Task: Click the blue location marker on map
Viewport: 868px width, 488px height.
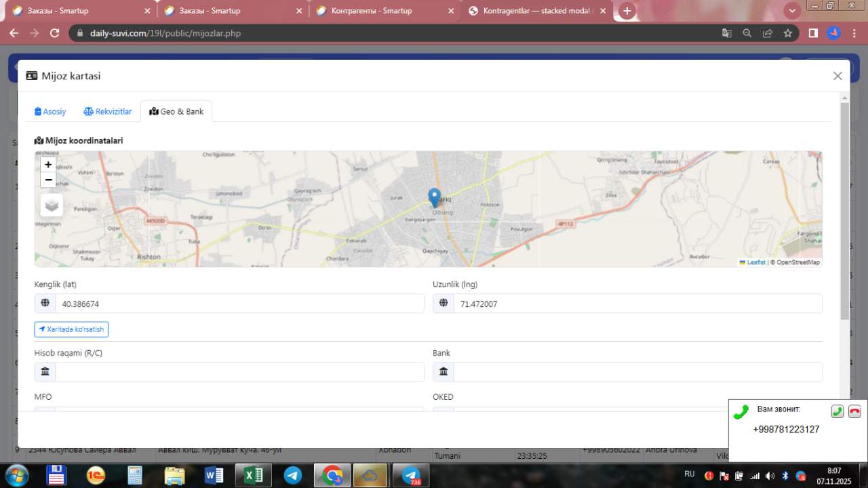Action: (435, 198)
